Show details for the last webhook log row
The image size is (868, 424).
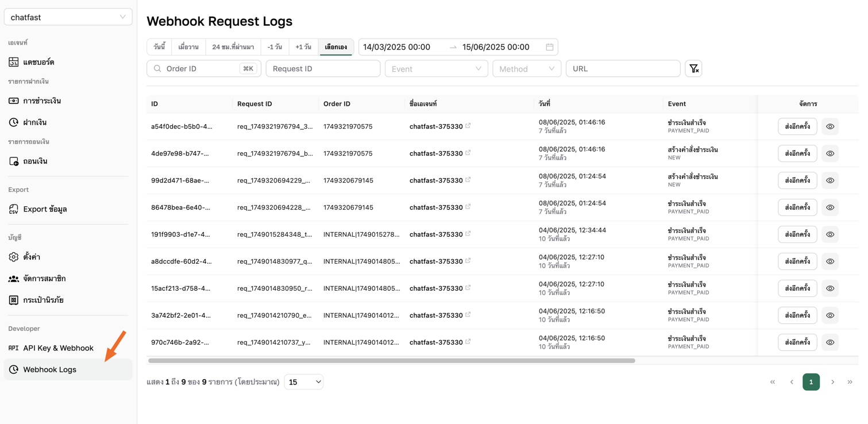click(x=830, y=342)
